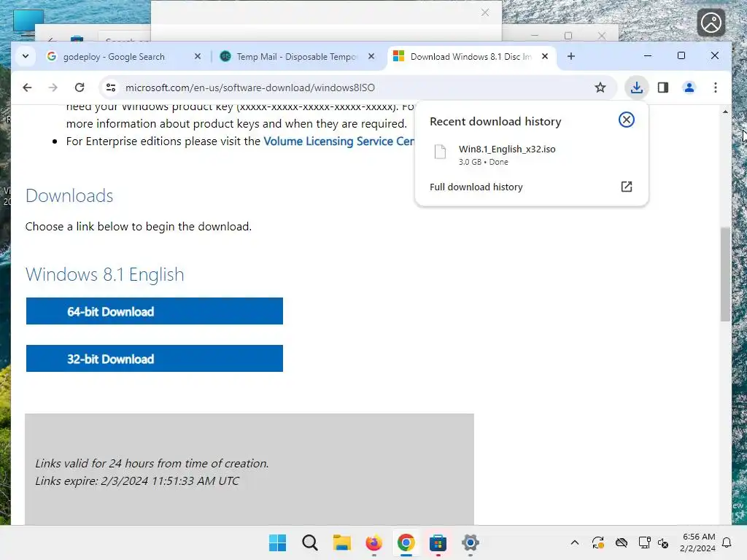The image size is (747, 560).
Task: Open Microsoft Store from taskbar
Action: pyautogui.click(x=438, y=542)
